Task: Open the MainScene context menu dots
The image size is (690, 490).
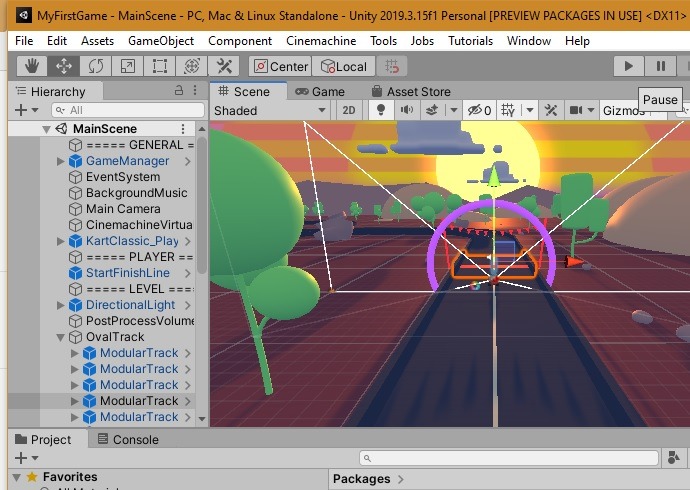Action: pyautogui.click(x=183, y=128)
